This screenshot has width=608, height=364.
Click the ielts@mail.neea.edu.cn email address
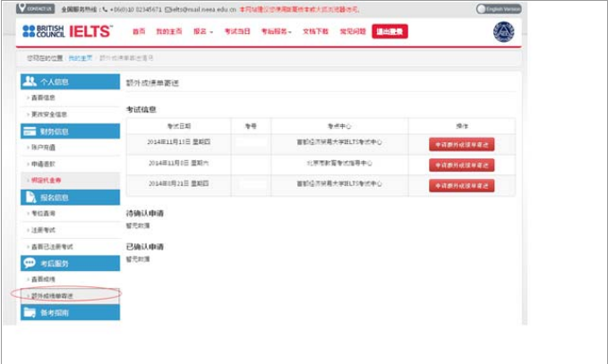tap(190, 8)
